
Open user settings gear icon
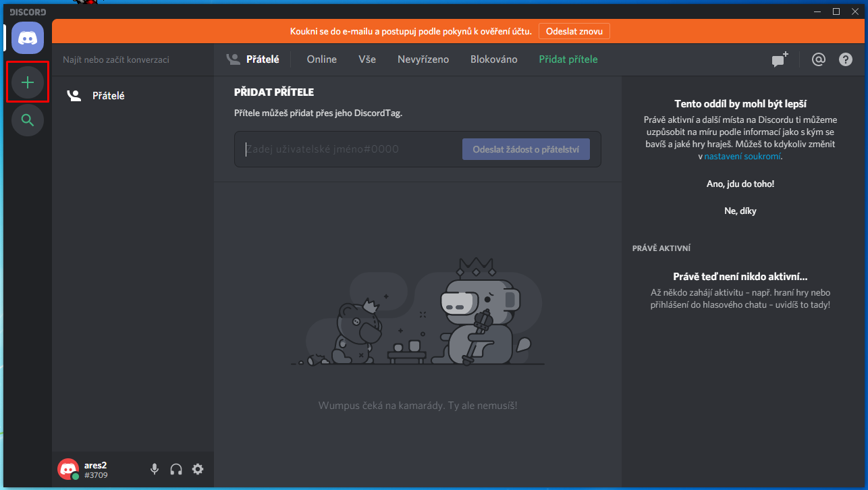point(198,469)
